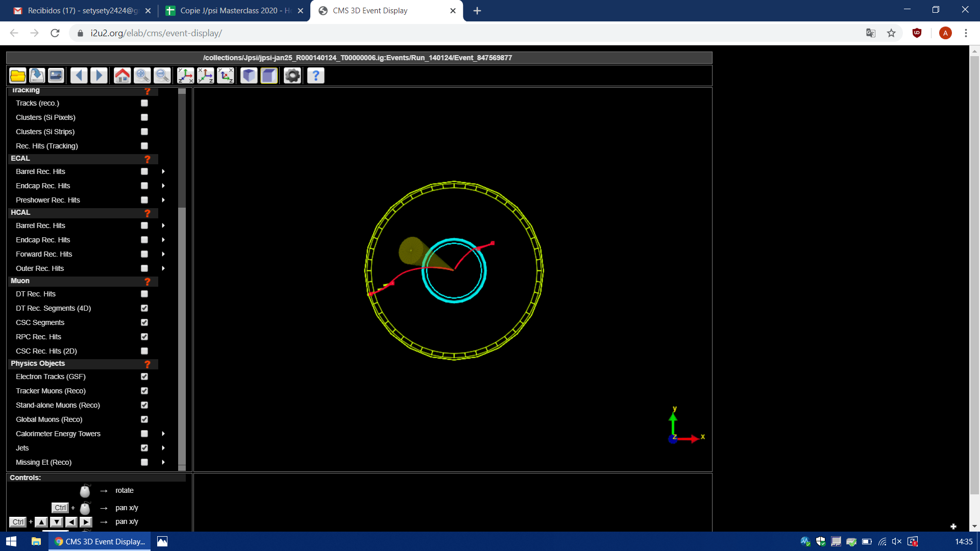Click the Muon section help question mark
This screenshot has width=980, height=551.
tap(148, 281)
